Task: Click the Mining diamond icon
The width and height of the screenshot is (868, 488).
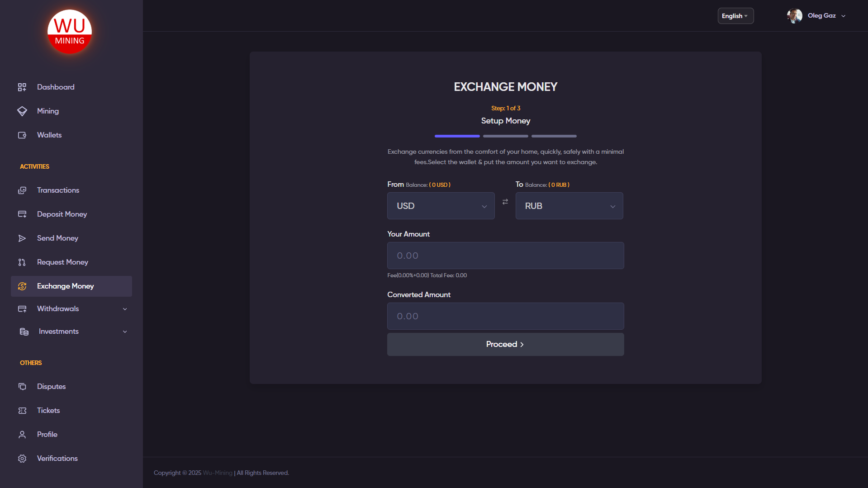Action: (22, 111)
